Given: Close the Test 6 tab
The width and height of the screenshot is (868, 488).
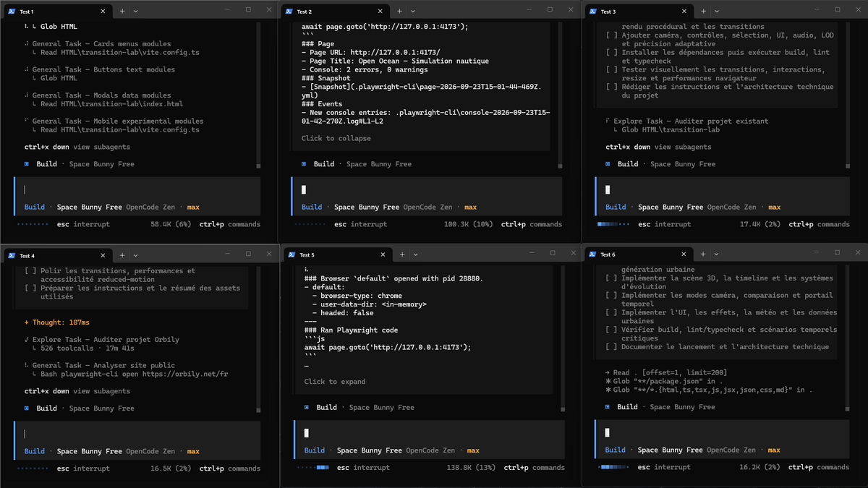Looking at the screenshot, I should (685, 254).
